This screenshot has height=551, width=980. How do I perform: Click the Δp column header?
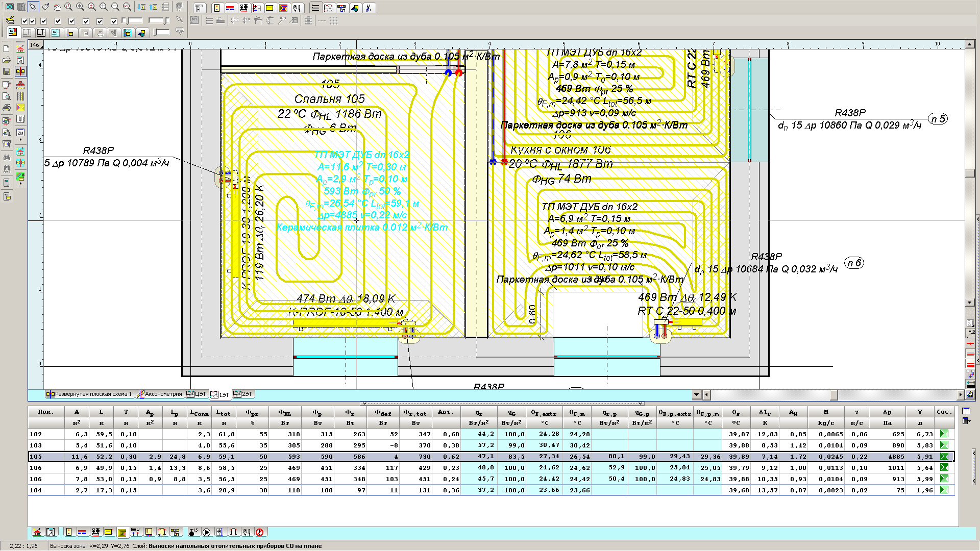tap(887, 412)
